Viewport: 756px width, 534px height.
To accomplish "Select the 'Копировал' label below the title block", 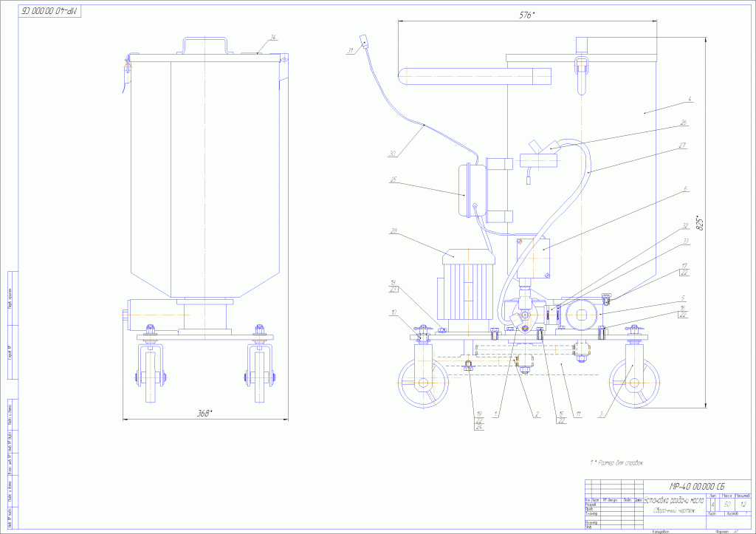I will (x=660, y=532).
